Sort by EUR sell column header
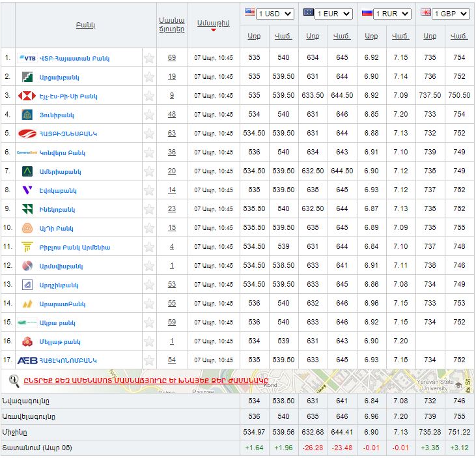The image size is (476, 458). click(x=342, y=36)
